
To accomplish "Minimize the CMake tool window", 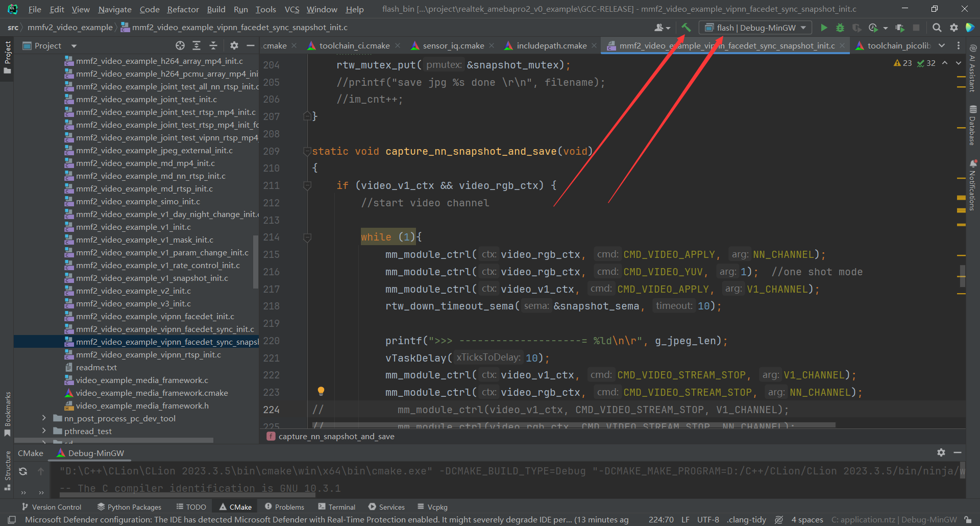I will 958,452.
